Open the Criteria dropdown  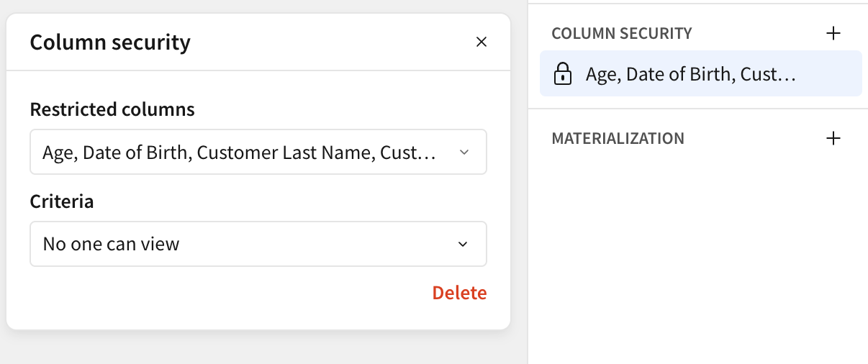pyautogui.click(x=258, y=244)
